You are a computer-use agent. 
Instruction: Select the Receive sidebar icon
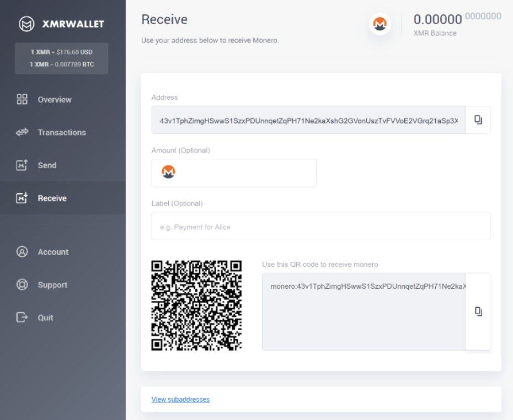(x=22, y=197)
